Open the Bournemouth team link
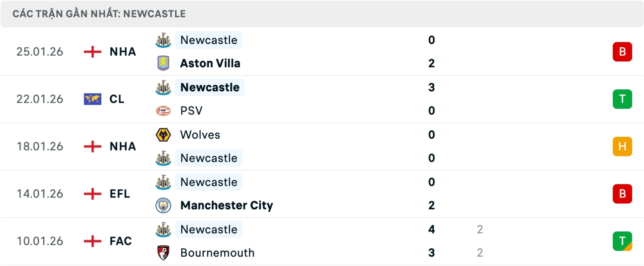The width and height of the screenshot is (644, 266). pyautogui.click(x=217, y=253)
